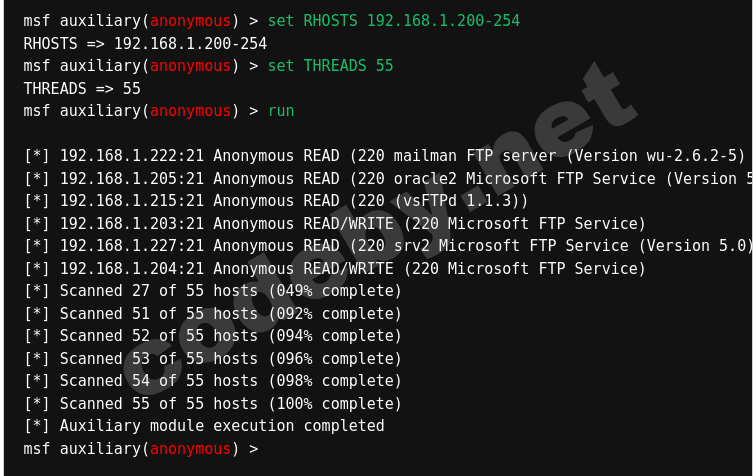Click the 'RHOSTS => 192.168.1.200-254' output line
Image resolution: width=754 pixels, height=476 pixels.
click(x=145, y=44)
